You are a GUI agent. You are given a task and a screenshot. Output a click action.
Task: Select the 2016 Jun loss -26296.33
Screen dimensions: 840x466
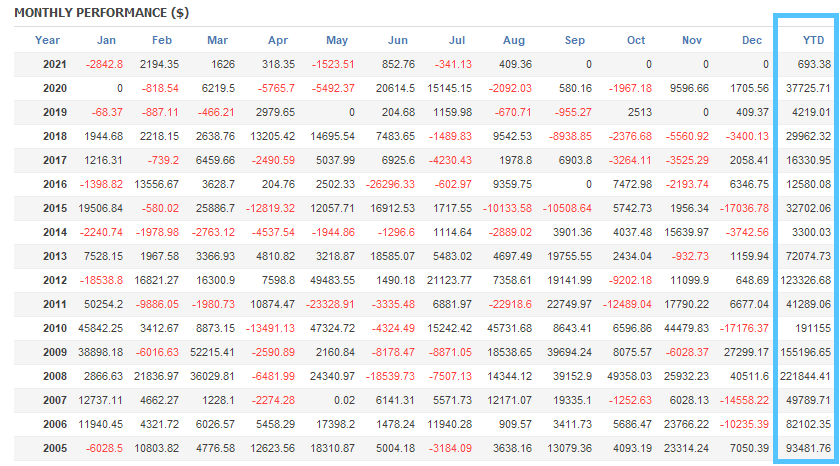pyautogui.click(x=390, y=184)
